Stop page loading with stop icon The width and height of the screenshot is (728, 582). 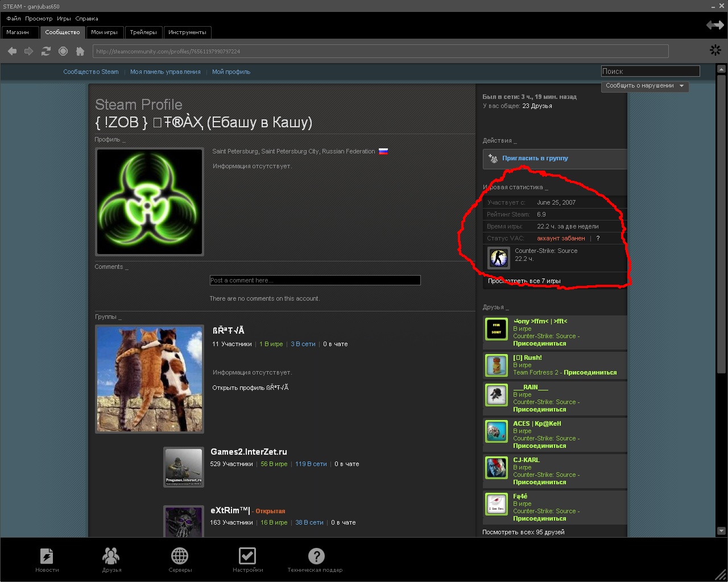(63, 51)
